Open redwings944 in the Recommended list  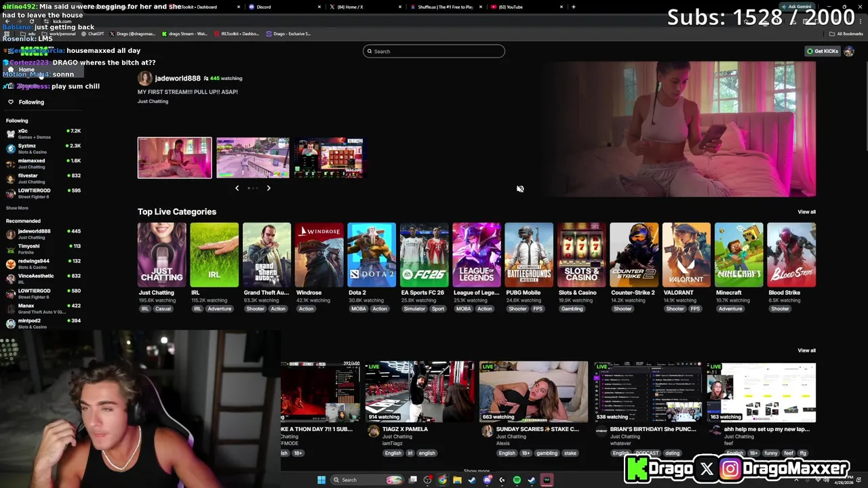[42, 264]
